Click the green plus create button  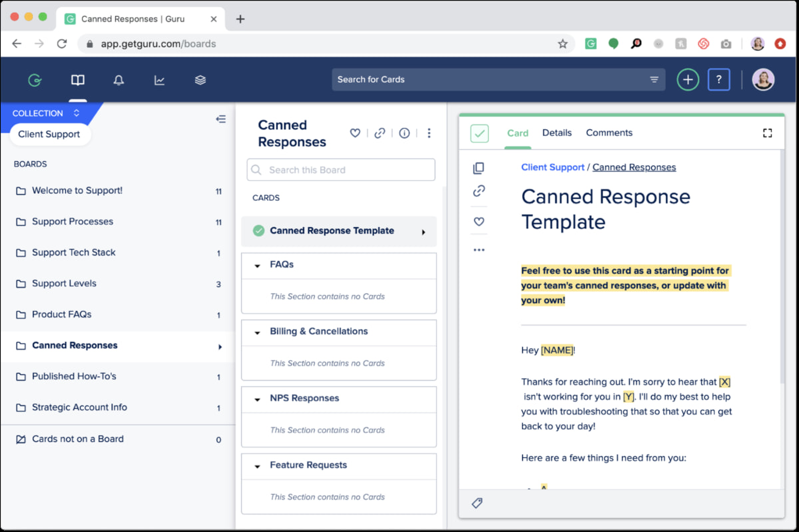coord(688,80)
